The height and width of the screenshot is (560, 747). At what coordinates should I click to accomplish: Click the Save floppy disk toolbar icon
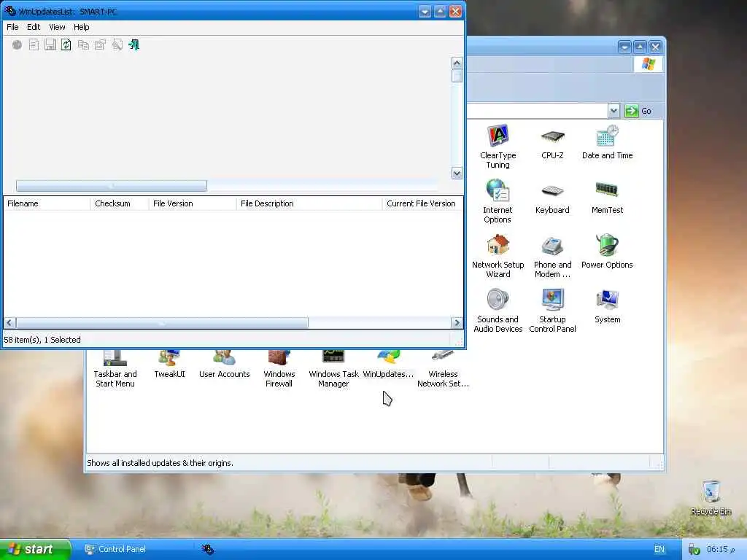[50, 44]
